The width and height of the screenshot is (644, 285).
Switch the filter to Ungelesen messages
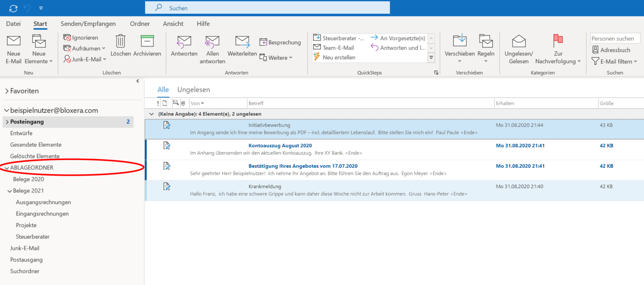coord(194,90)
